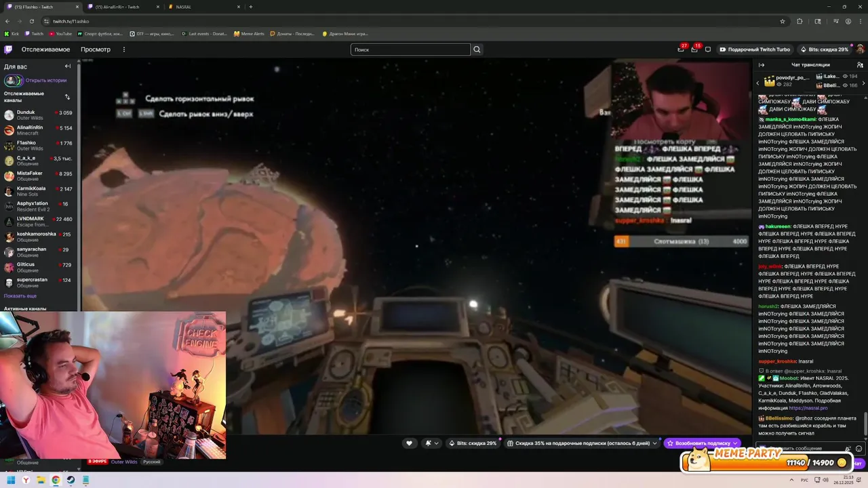868x488 pixels.
Task: Open notifications inbox with badge 27
Action: pos(681,49)
